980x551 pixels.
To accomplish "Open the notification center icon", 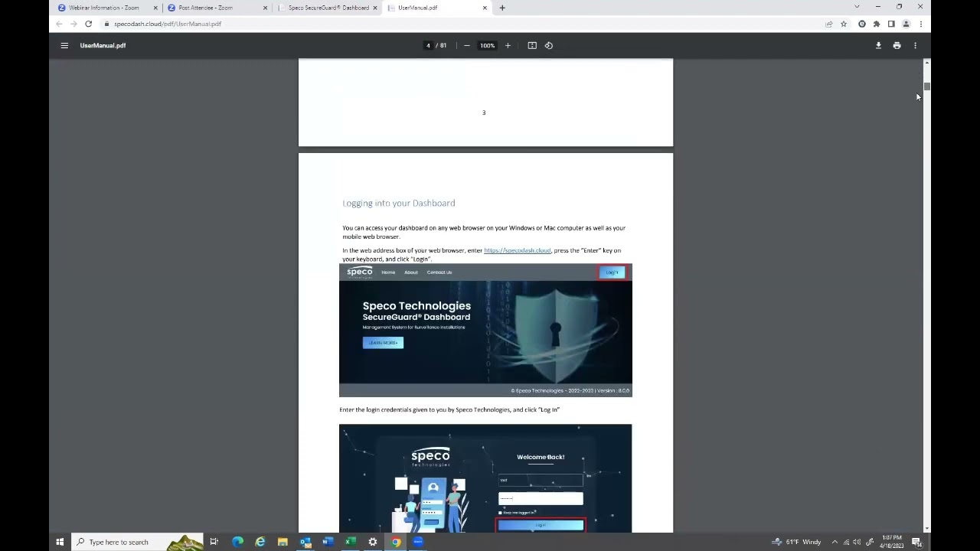I will (916, 542).
